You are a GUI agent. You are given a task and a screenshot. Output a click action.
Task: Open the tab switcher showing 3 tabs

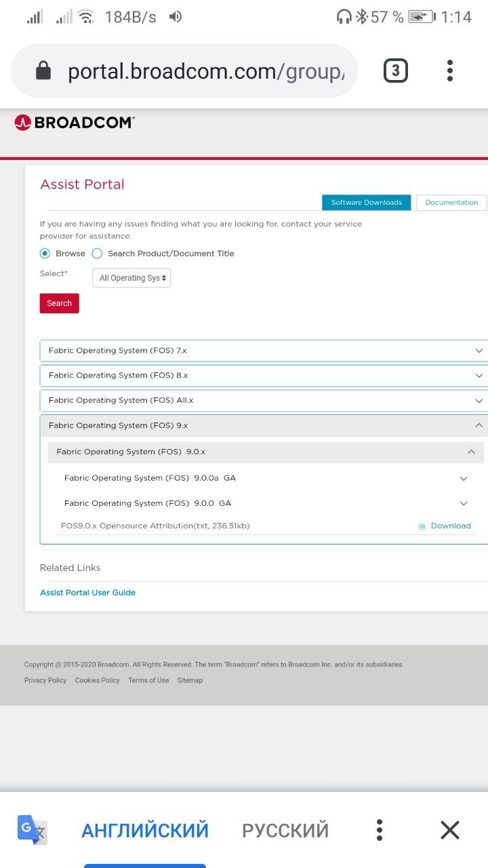pos(396,71)
